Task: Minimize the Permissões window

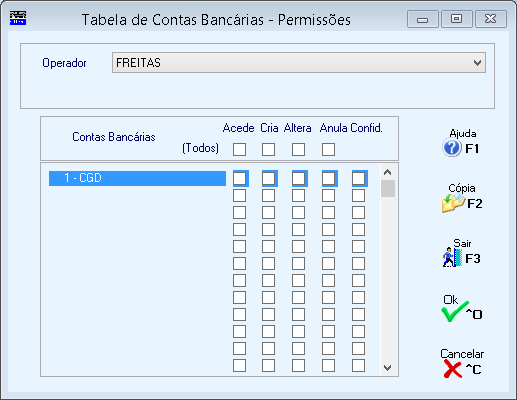Action: tap(422, 19)
